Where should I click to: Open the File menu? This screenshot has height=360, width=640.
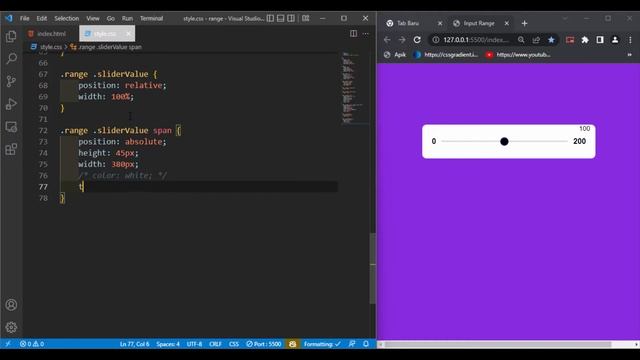24,18
